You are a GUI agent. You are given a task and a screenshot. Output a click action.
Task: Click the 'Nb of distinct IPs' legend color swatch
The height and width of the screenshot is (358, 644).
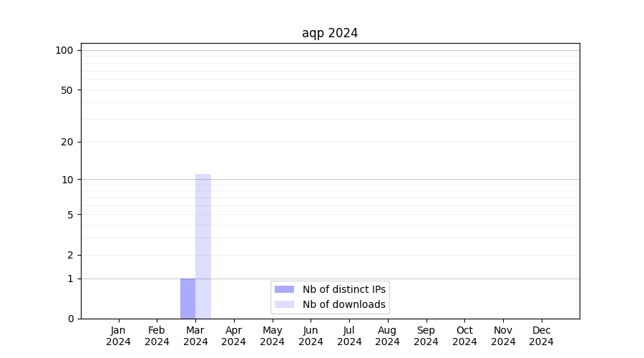pyautogui.click(x=284, y=289)
